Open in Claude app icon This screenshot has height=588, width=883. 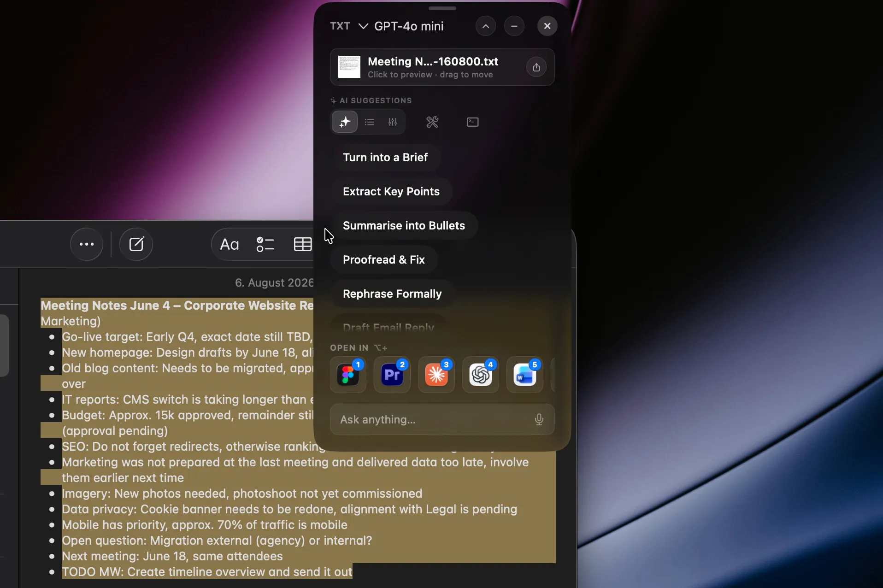click(436, 375)
